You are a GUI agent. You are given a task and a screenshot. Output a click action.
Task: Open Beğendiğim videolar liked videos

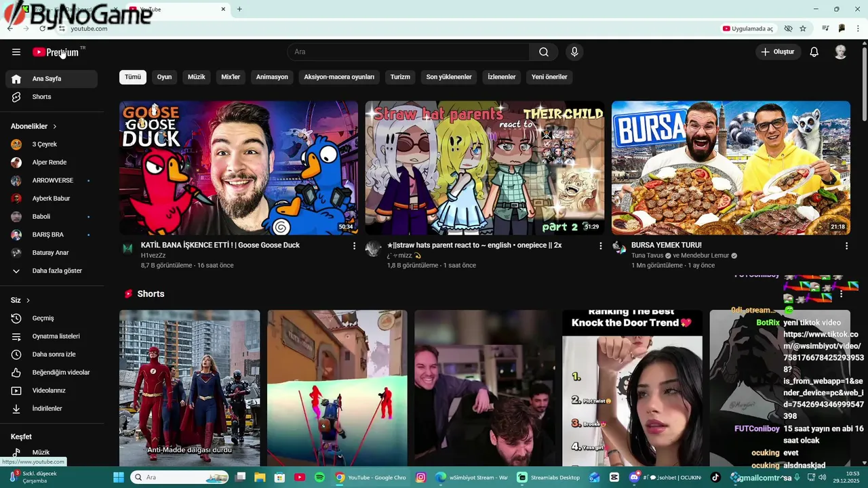point(52,373)
